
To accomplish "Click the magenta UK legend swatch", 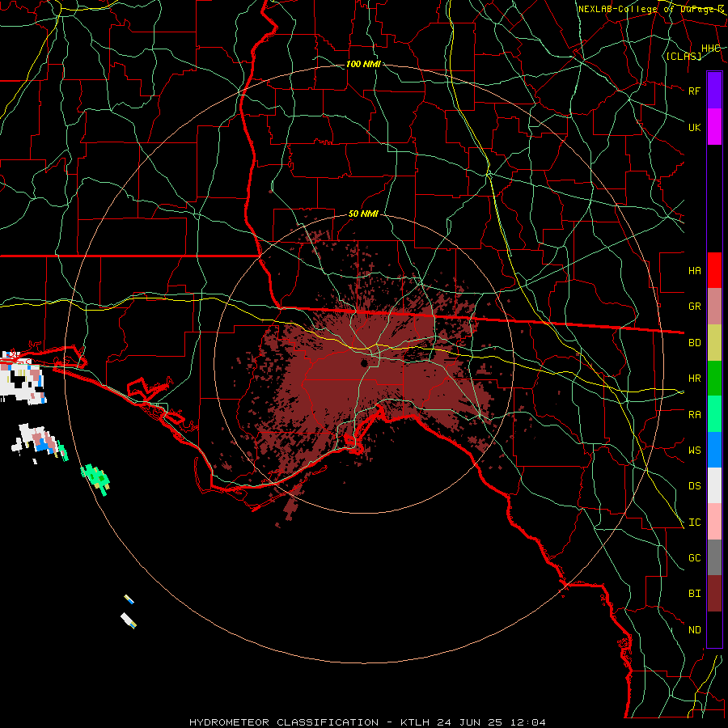I will (714, 127).
